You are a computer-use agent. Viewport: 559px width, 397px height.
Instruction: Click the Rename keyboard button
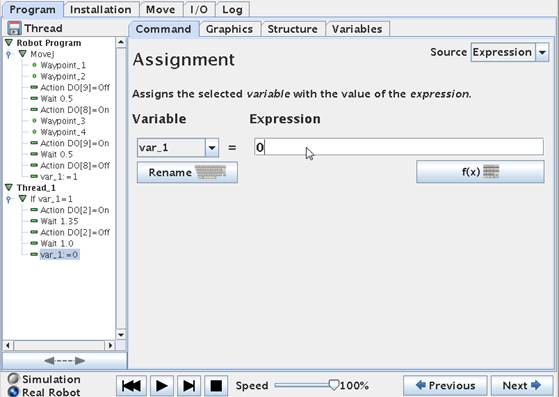187,172
